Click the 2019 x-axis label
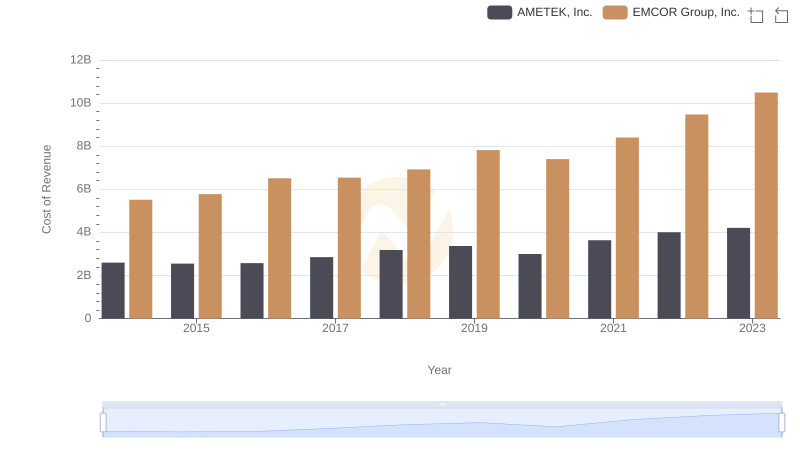800x461 pixels. [x=474, y=328]
